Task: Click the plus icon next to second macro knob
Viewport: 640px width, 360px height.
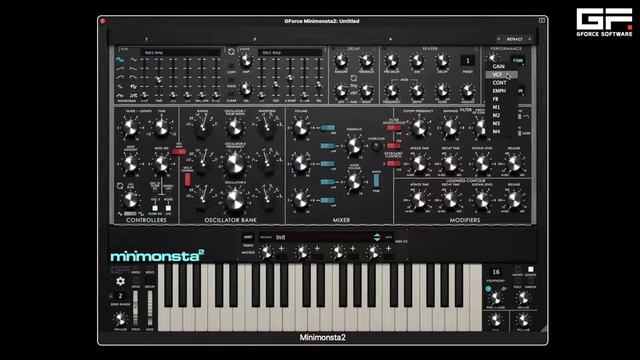Action: (317, 248)
